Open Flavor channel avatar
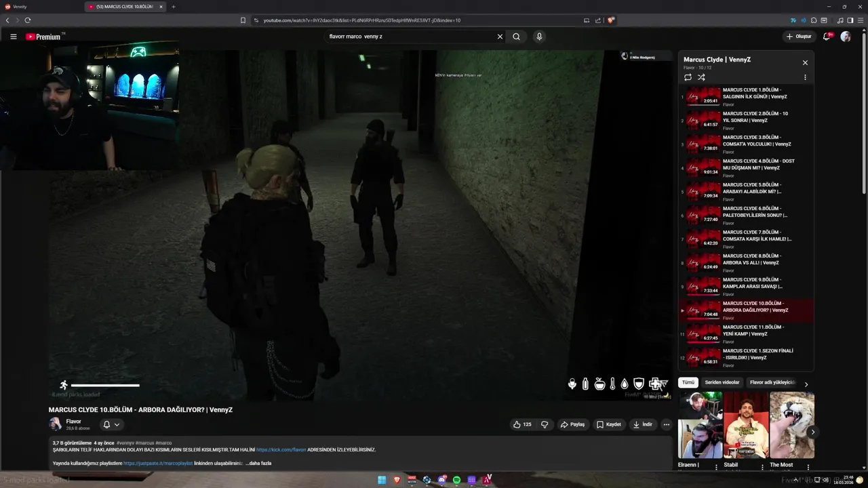Viewport: 868px width, 488px height. coord(56,424)
